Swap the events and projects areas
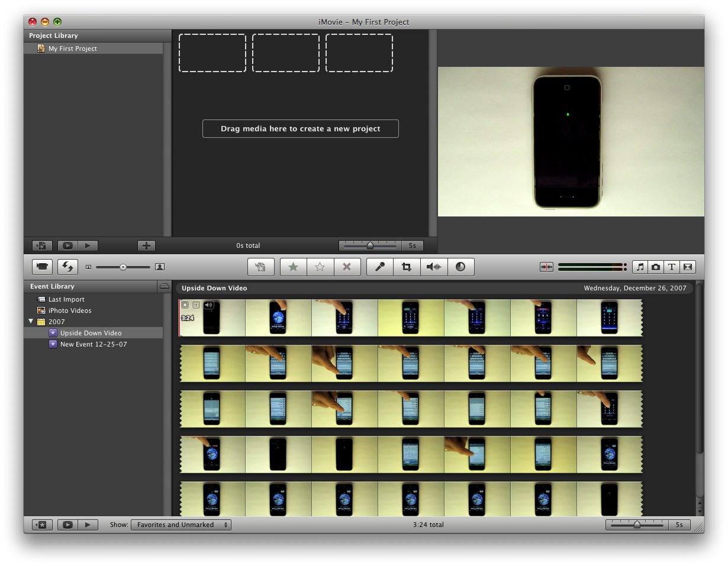The width and height of the screenshot is (728, 566). pos(67,267)
